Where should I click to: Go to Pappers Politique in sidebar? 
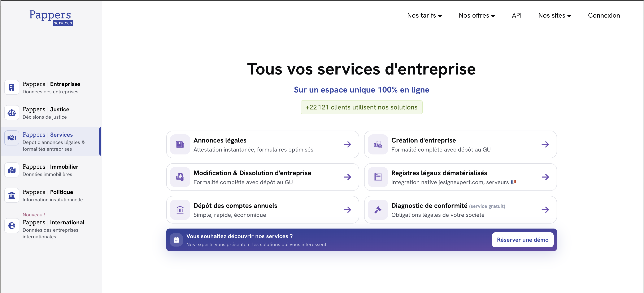tap(51, 195)
